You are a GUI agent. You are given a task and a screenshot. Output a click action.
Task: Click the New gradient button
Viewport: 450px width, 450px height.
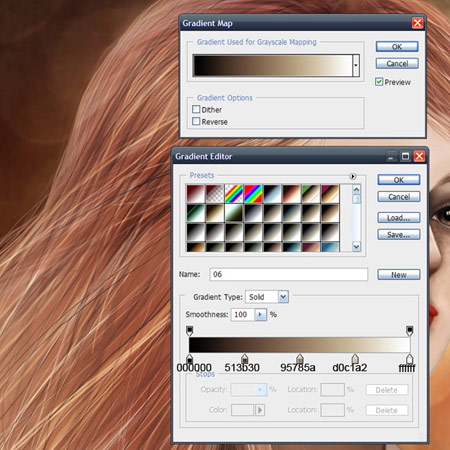399,275
